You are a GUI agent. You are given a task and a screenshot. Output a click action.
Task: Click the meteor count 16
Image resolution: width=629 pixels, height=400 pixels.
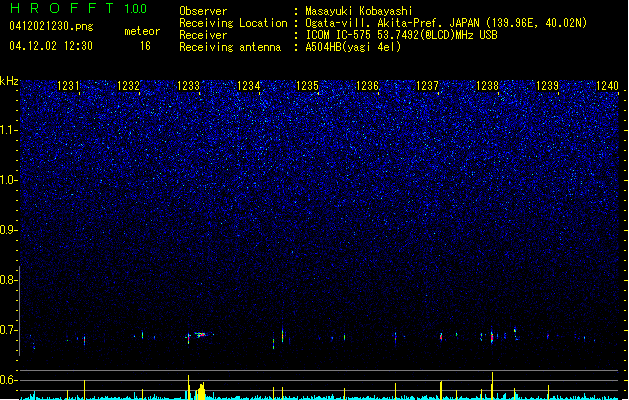tap(145, 46)
